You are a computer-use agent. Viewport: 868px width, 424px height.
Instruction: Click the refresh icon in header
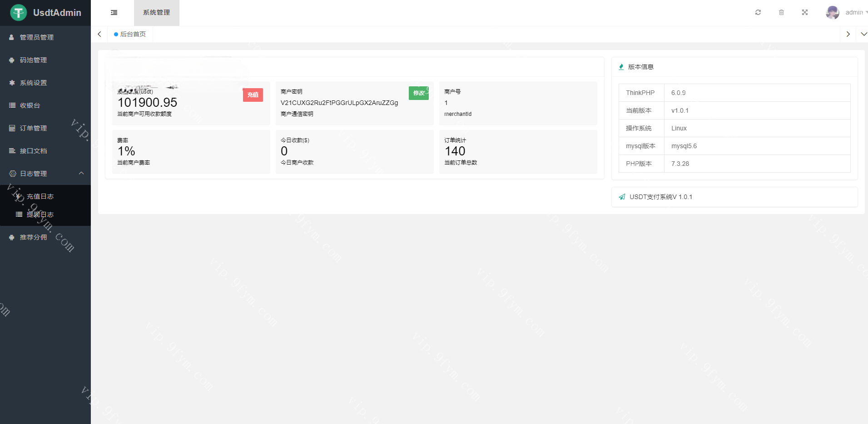tap(758, 13)
